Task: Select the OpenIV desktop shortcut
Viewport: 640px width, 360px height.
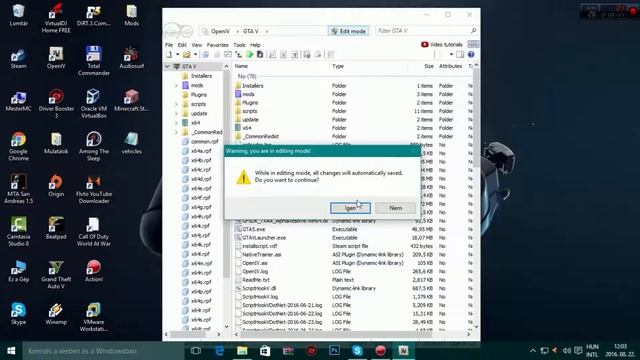Action: tap(56, 58)
